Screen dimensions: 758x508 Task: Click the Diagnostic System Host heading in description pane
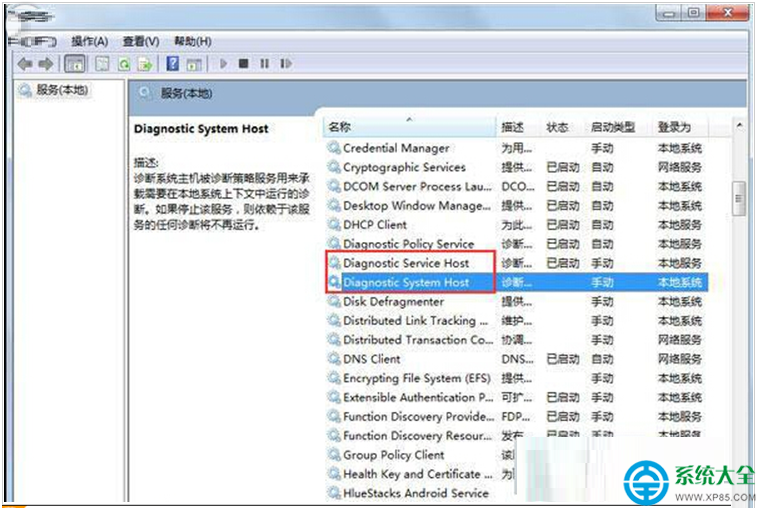[x=201, y=129]
